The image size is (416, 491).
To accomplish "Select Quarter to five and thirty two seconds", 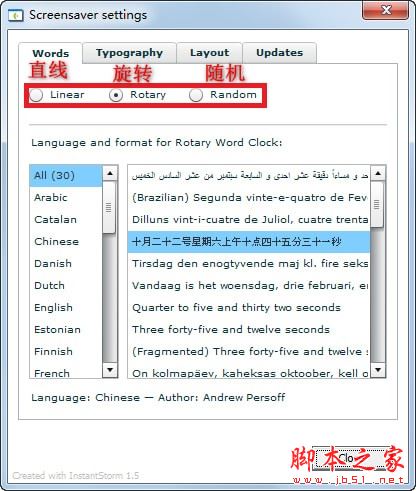I will (249, 307).
